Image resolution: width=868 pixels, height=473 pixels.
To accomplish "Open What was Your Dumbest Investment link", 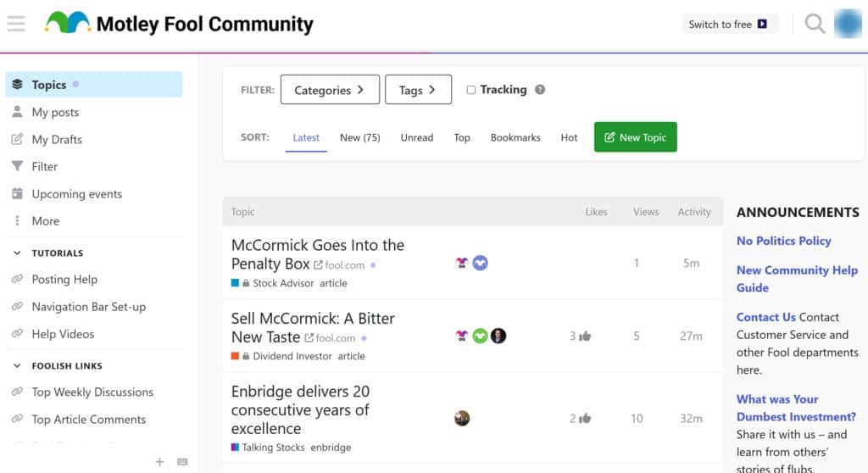I will pos(796,408).
